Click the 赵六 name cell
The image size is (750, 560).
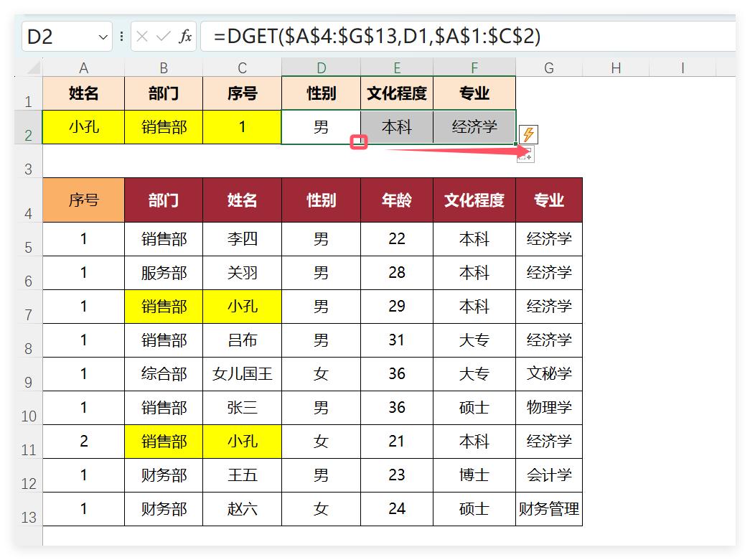242,509
